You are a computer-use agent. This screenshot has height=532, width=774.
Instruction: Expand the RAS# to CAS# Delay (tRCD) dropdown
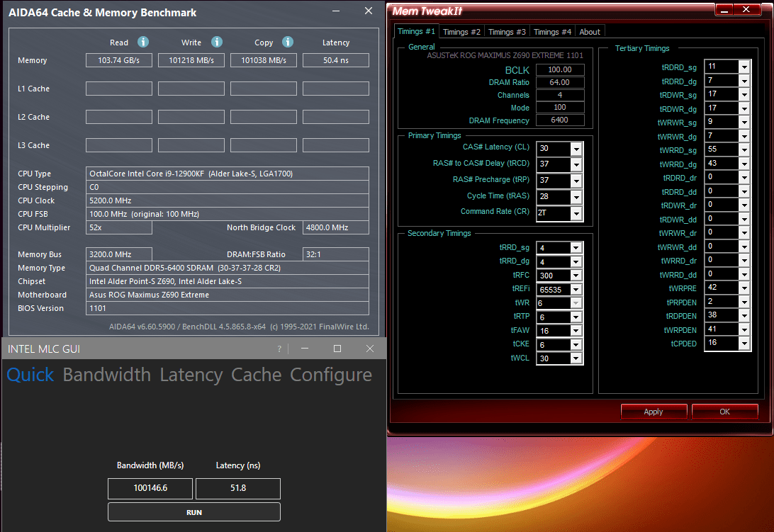[x=576, y=164]
